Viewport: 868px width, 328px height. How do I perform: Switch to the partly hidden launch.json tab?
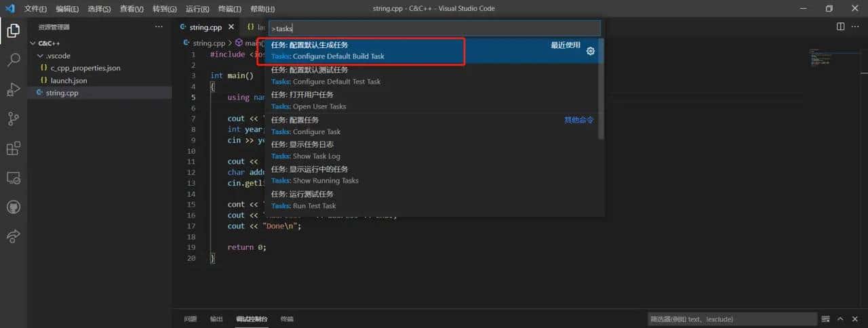point(254,27)
